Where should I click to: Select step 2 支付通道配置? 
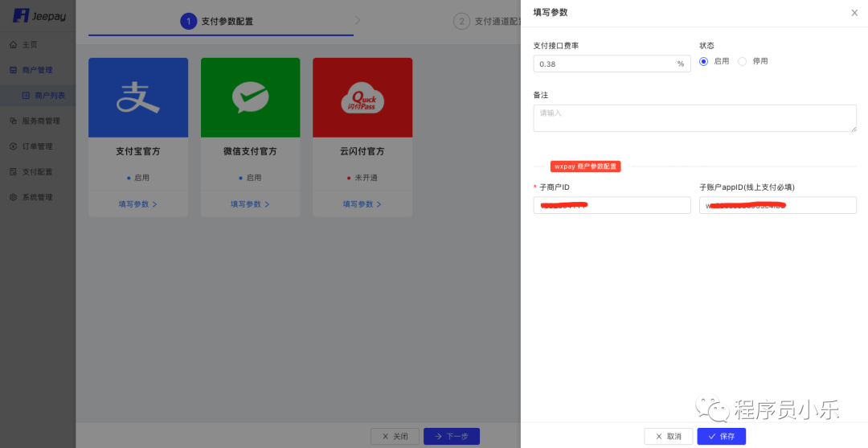coord(487,22)
